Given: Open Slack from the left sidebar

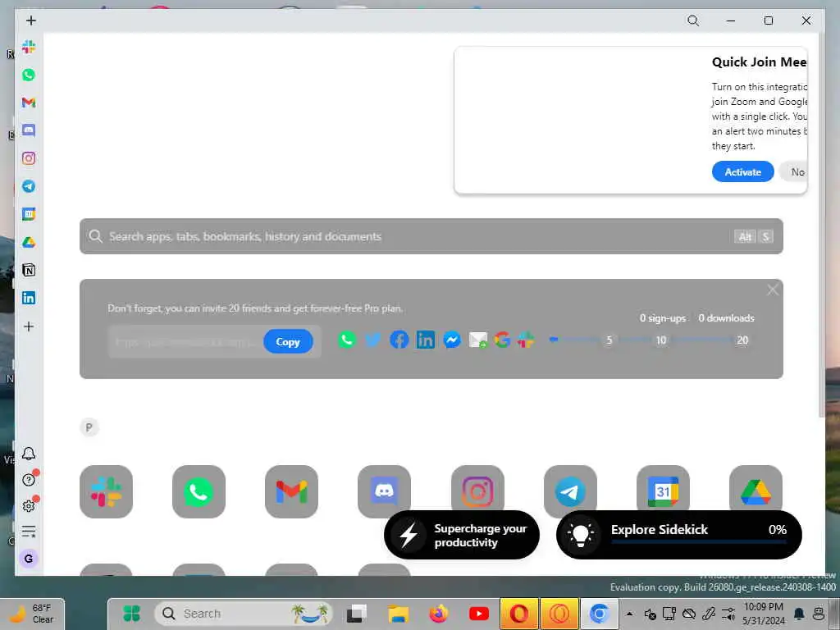Looking at the screenshot, I should (29, 47).
